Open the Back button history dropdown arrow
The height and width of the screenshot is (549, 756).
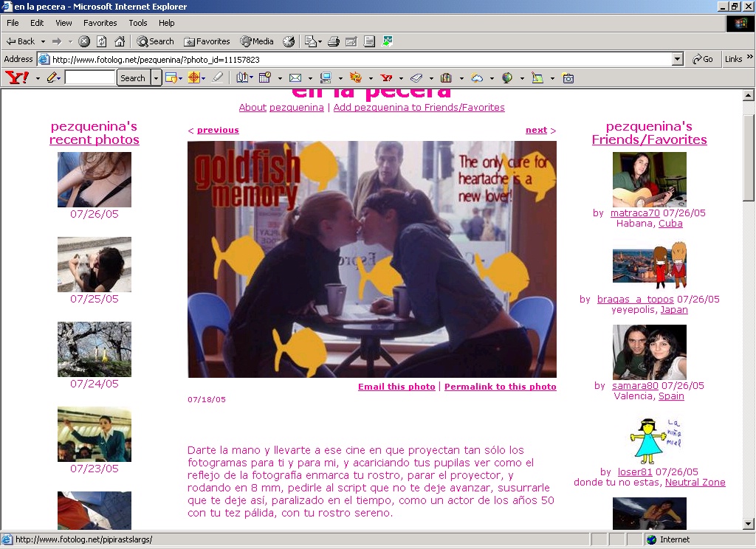pos(43,41)
